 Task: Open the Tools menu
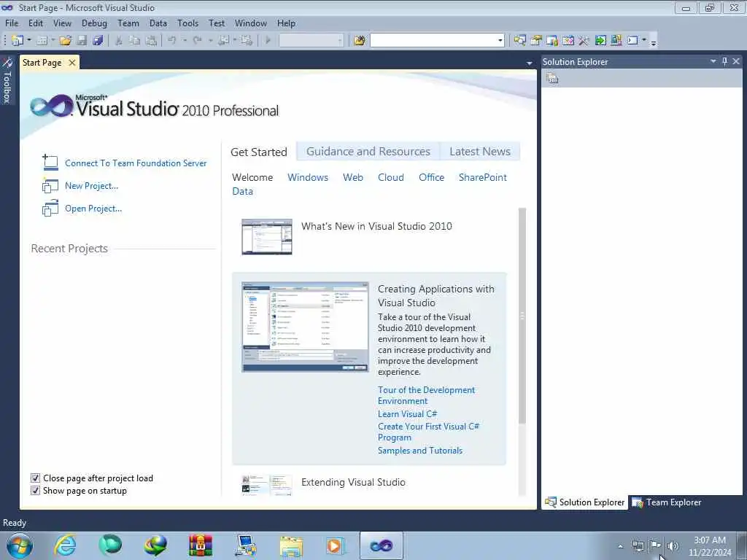pos(187,23)
